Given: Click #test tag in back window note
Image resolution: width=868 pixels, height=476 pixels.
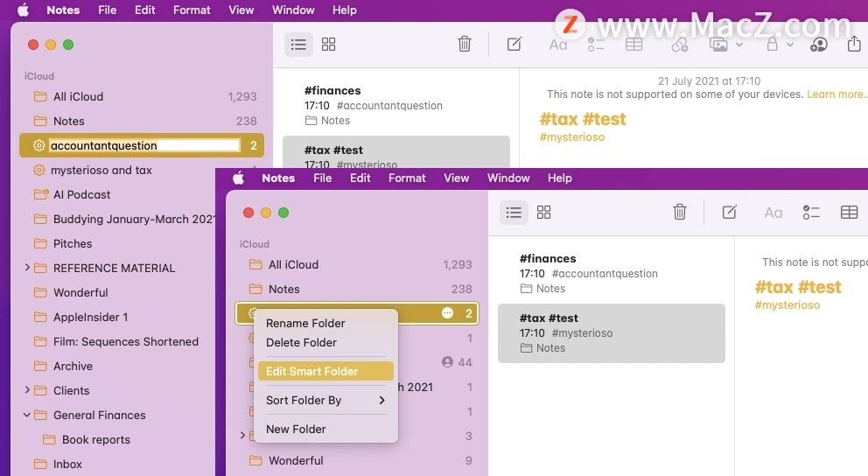Looking at the screenshot, I should click(605, 119).
